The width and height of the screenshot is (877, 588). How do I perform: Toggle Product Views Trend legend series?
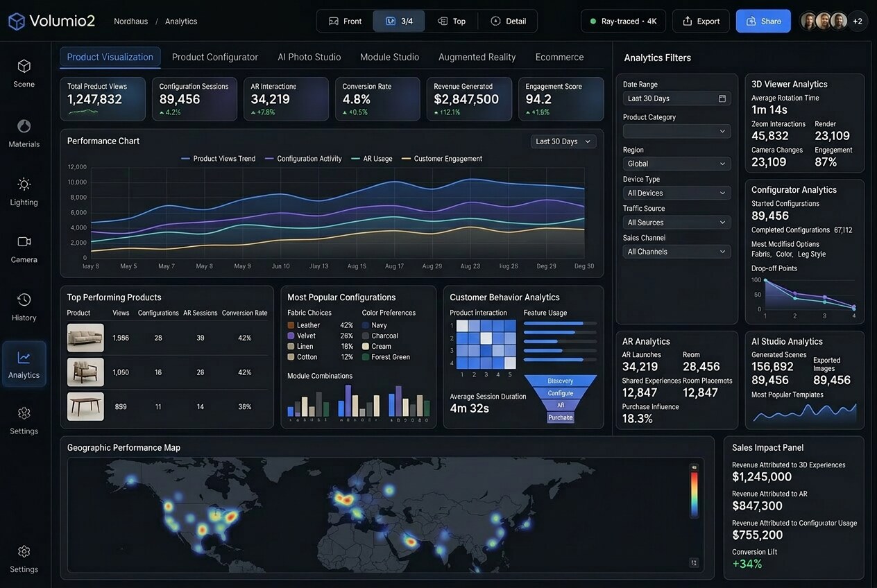point(218,159)
